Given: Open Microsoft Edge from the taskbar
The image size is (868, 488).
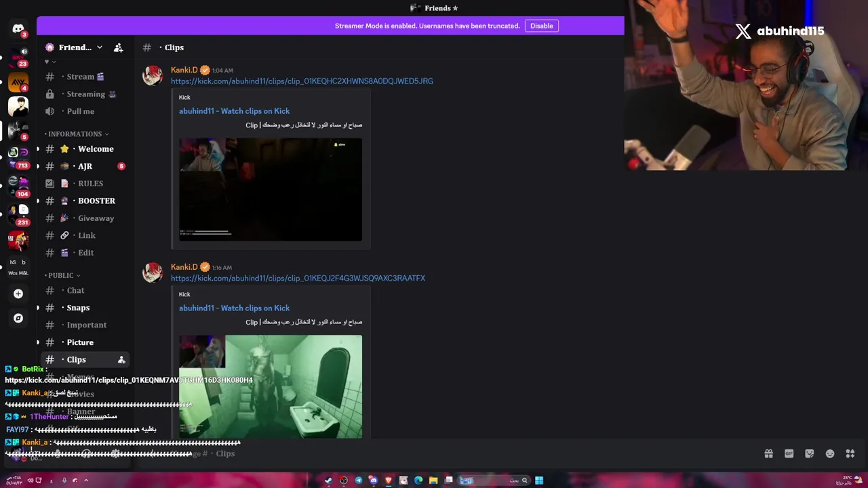Looking at the screenshot, I should [x=418, y=481].
